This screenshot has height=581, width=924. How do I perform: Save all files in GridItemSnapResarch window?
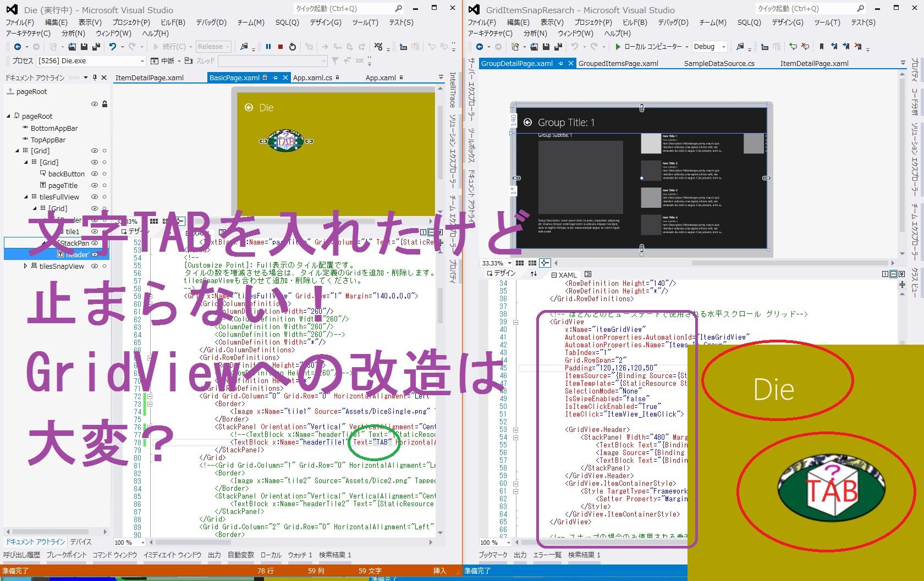[x=558, y=47]
